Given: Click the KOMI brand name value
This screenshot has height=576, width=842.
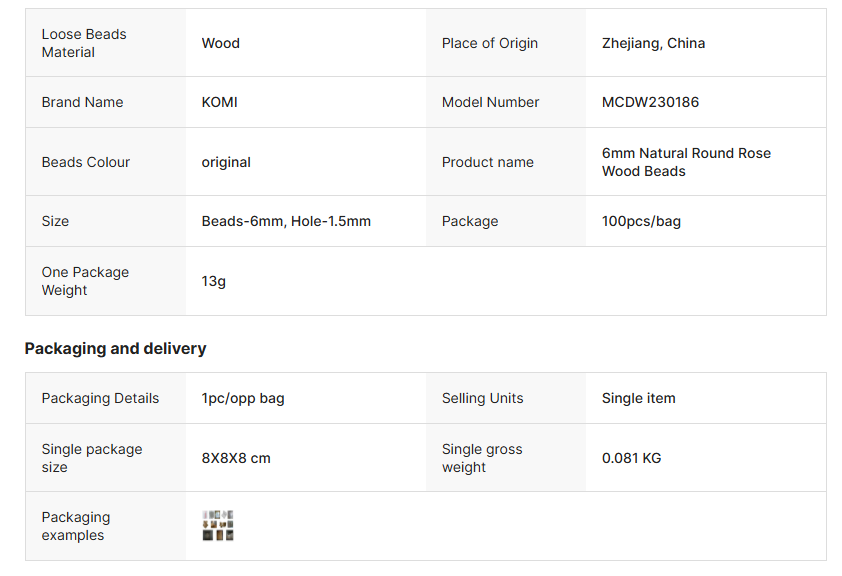Looking at the screenshot, I should click(220, 102).
